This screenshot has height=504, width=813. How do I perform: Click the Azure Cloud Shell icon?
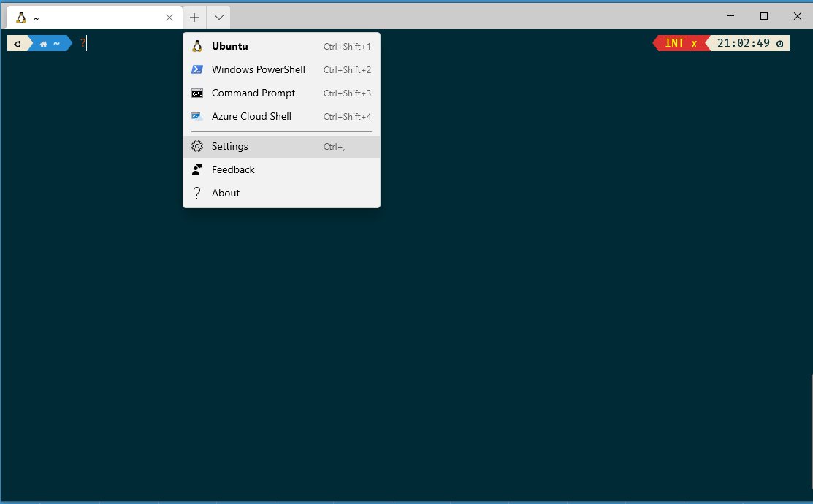pos(197,117)
